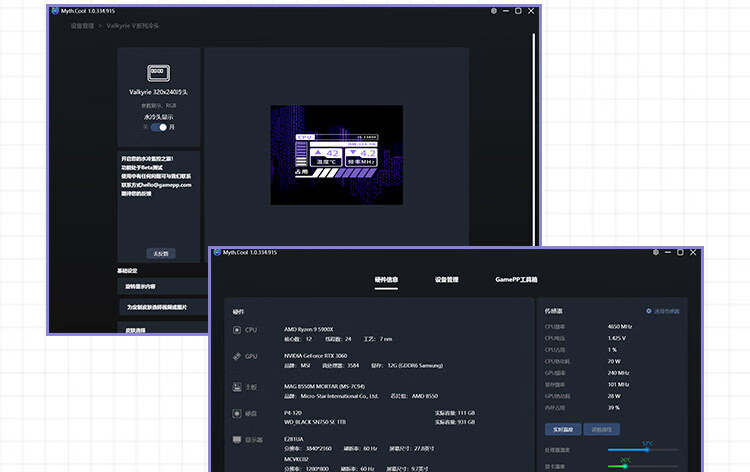Click the '12G (GDDR6 Samsung)' memory value
This screenshot has width=750, height=472.
415,365
